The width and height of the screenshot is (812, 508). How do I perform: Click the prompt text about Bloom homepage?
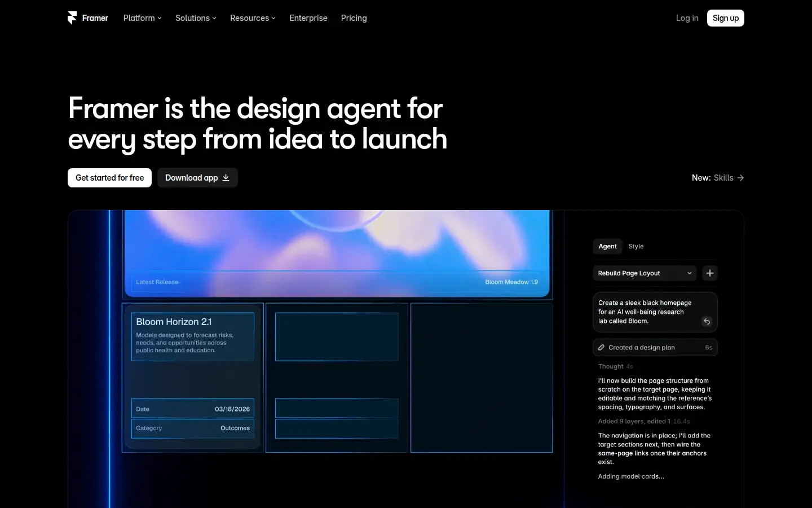click(645, 312)
